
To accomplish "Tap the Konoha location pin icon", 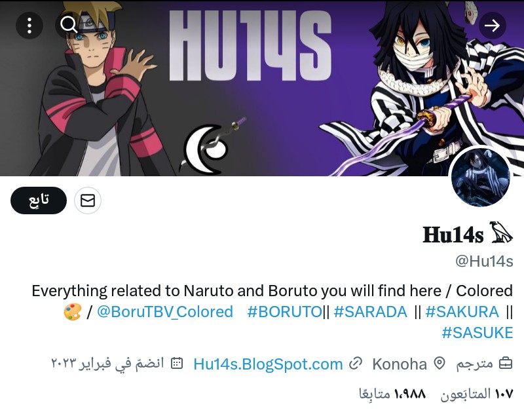I will 440,364.
